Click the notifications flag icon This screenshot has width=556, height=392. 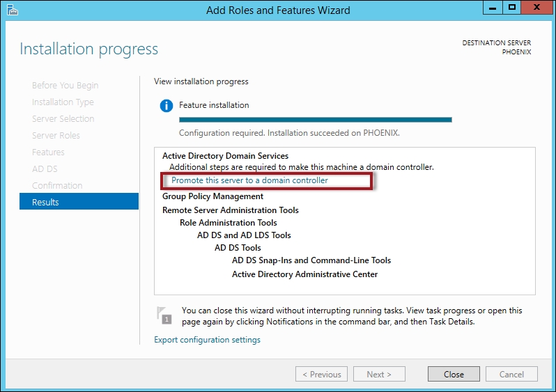[x=164, y=315]
